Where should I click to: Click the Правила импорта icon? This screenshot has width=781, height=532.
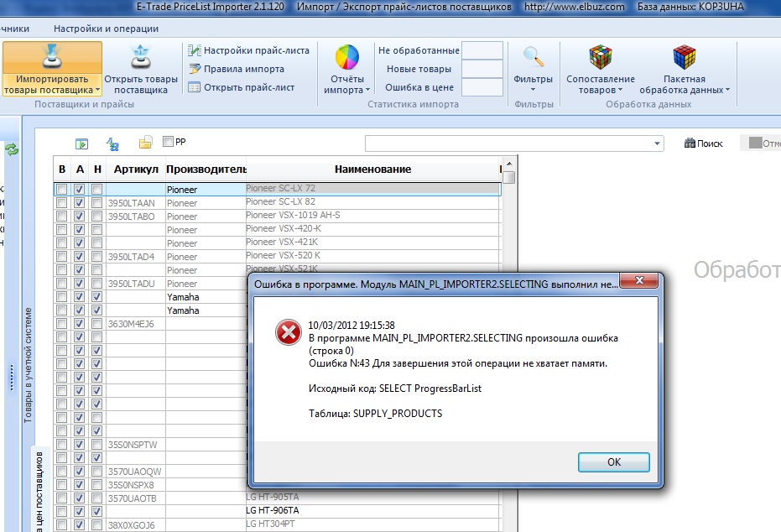194,69
